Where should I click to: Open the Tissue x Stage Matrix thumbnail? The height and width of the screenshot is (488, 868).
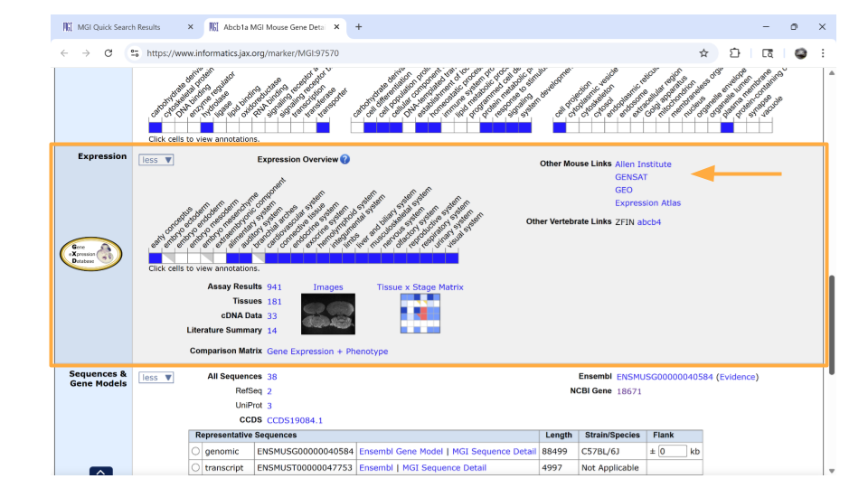pyautogui.click(x=420, y=314)
